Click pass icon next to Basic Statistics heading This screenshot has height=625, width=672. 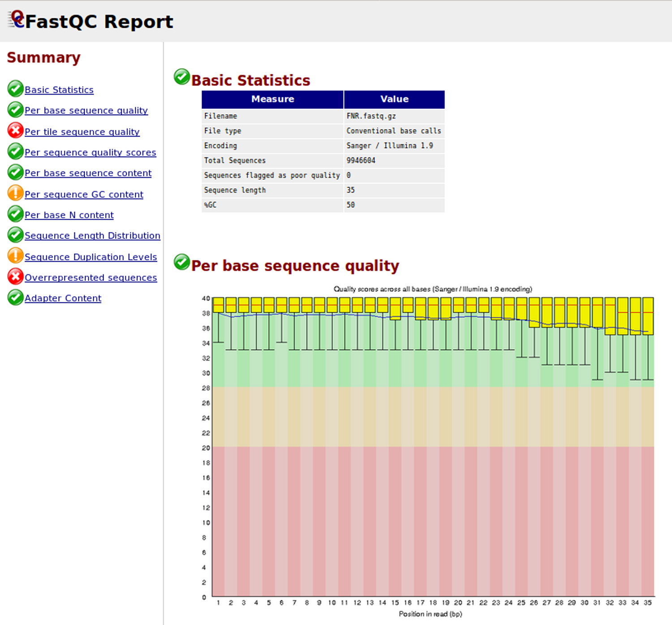(x=182, y=77)
